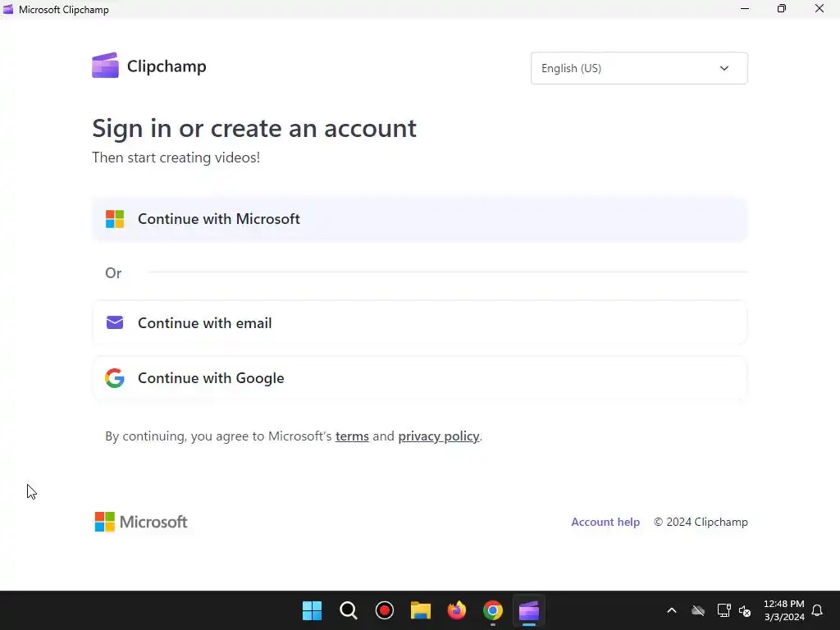Choose Continue with email option
Image resolution: width=840 pixels, height=630 pixels.
click(x=419, y=322)
